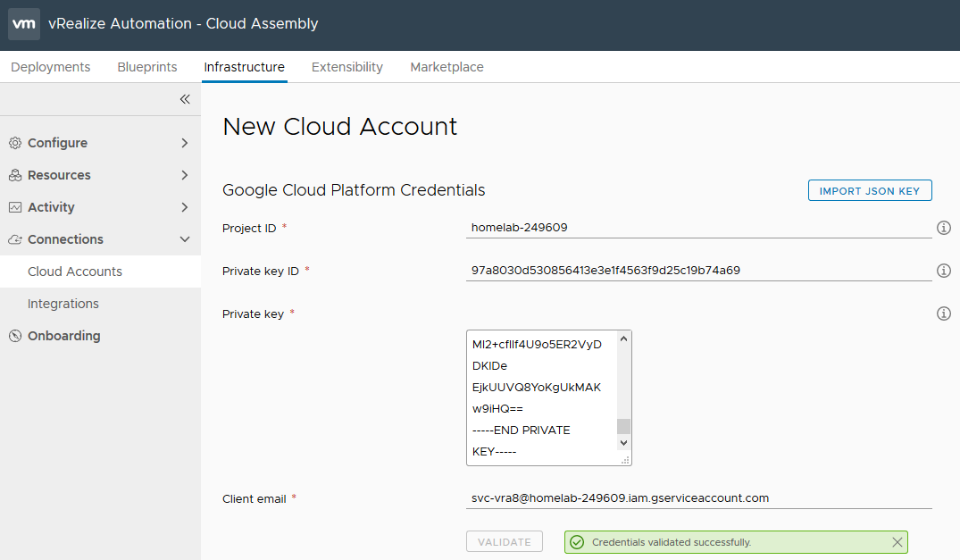Open the Marketplace tab
Image resolution: width=960 pixels, height=560 pixels.
(x=447, y=67)
